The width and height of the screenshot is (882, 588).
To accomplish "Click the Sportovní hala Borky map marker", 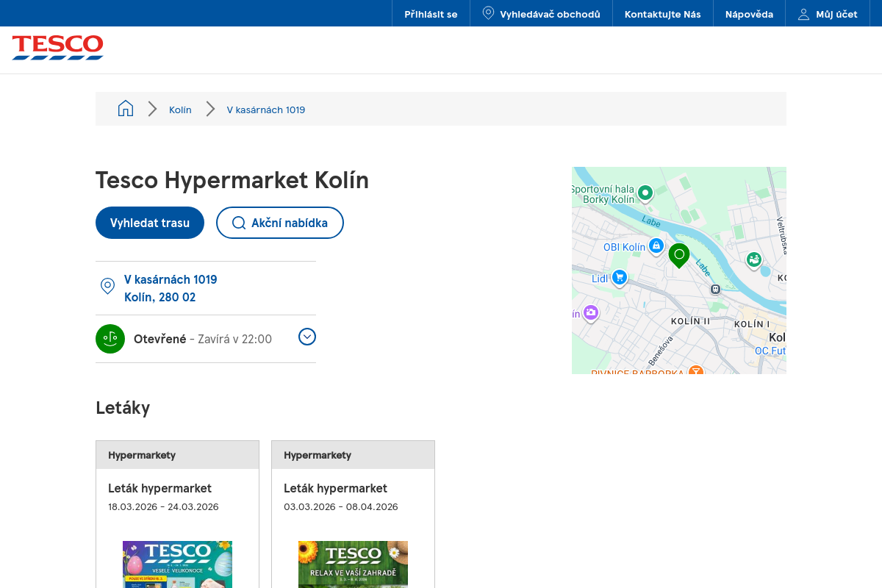I will tap(645, 193).
